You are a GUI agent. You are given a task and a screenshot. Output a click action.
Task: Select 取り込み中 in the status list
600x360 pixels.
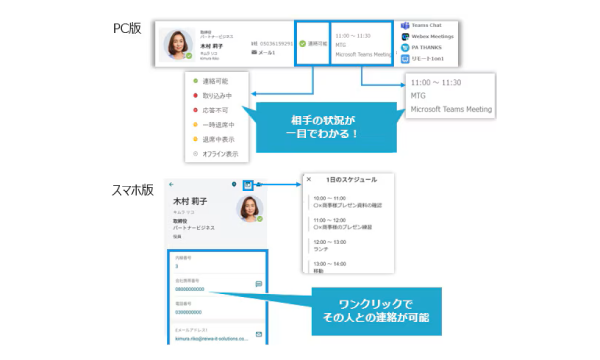[217, 96]
